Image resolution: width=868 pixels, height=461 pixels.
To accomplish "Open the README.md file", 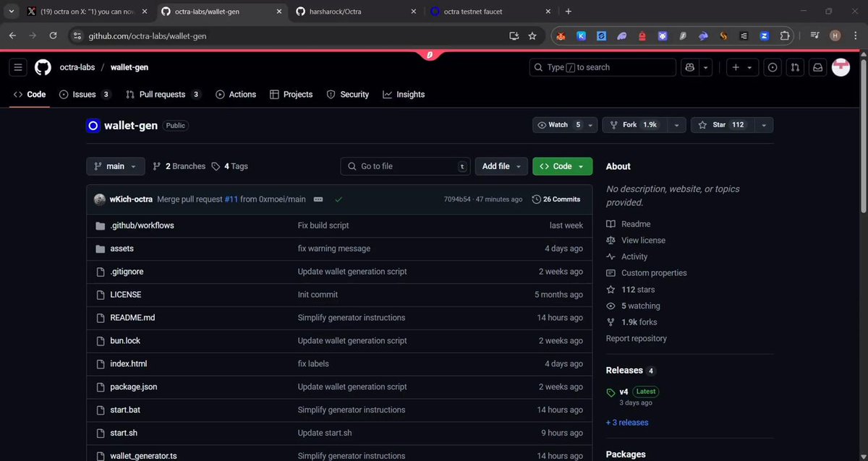I will (132, 318).
